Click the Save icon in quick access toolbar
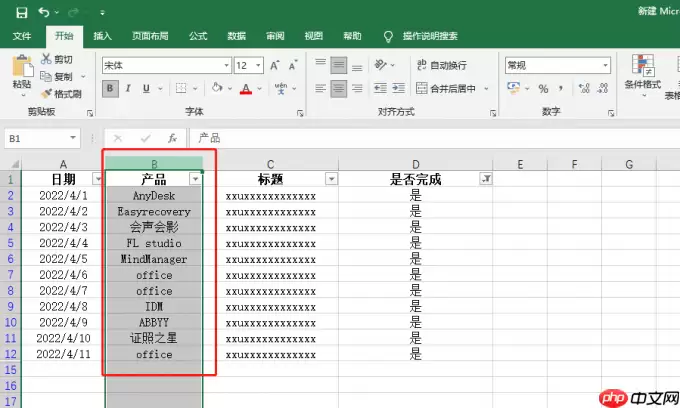This screenshot has height=408, width=680. (x=21, y=13)
